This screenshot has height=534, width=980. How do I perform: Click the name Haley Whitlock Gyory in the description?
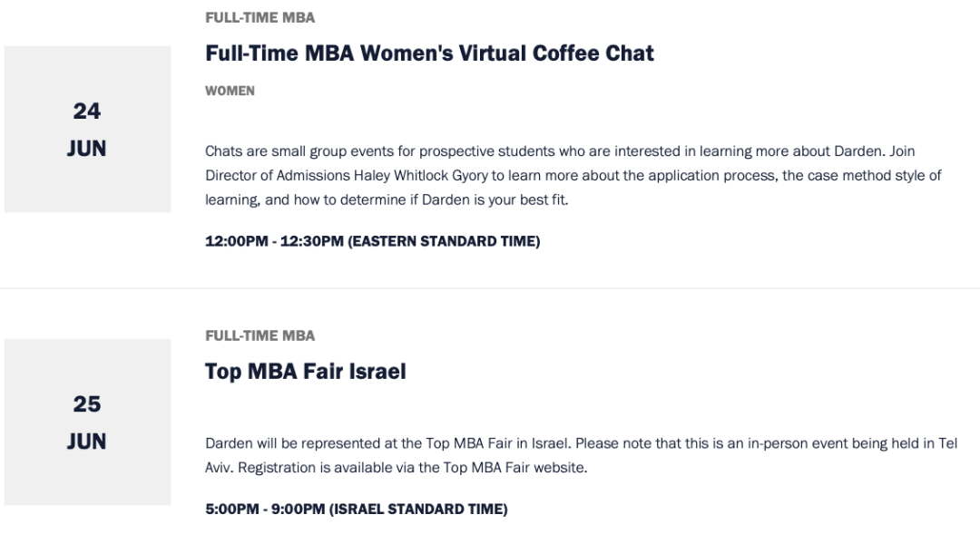[421, 176]
